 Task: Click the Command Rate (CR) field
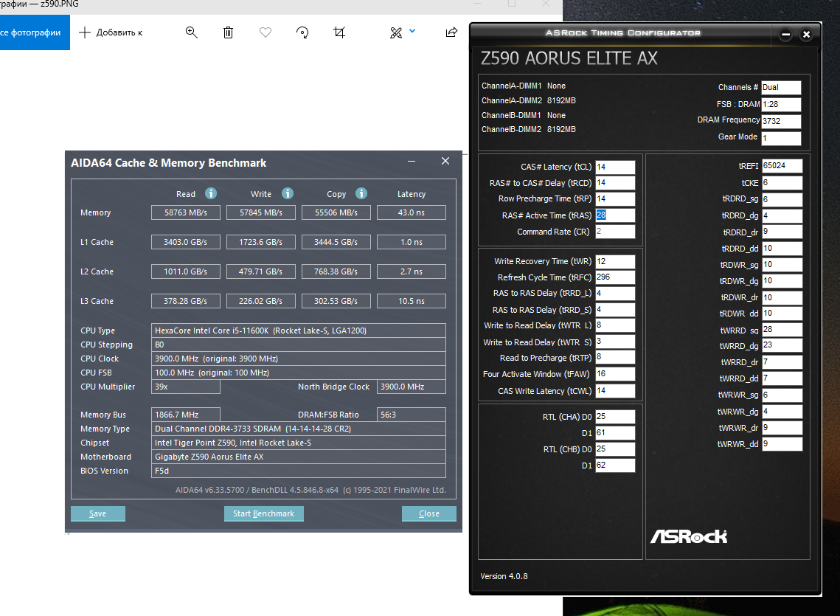[x=615, y=232]
